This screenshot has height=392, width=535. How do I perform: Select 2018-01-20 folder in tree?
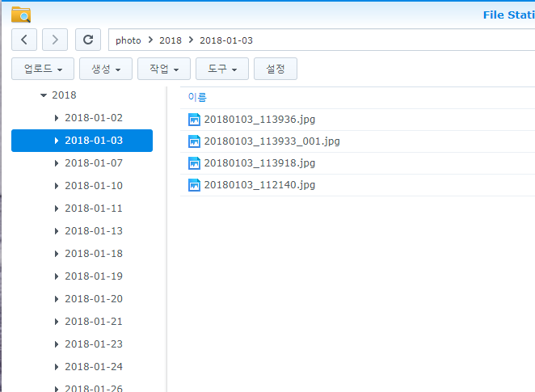94,299
